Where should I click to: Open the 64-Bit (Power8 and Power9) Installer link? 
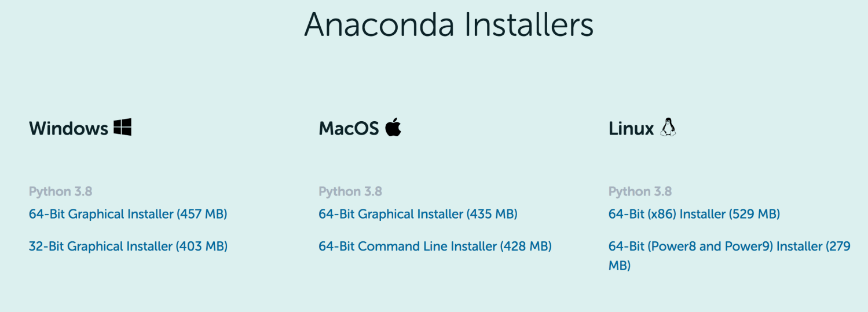[730, 256]
